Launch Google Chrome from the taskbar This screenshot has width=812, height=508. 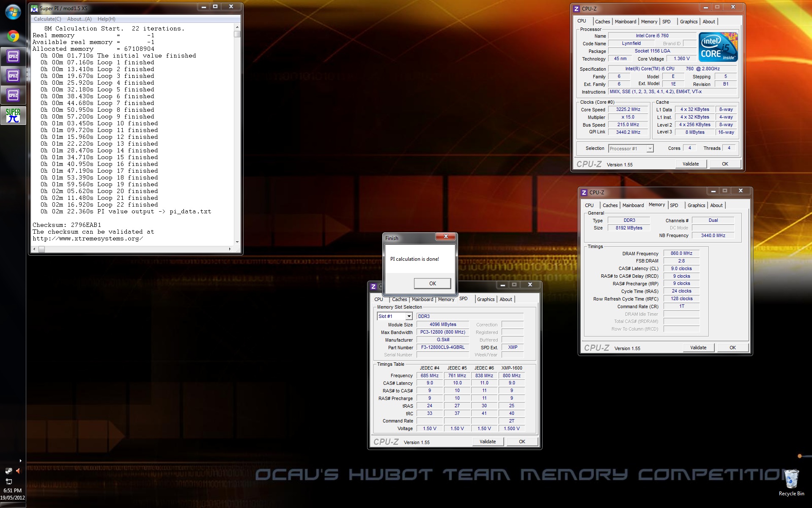[x=13, y=36]
